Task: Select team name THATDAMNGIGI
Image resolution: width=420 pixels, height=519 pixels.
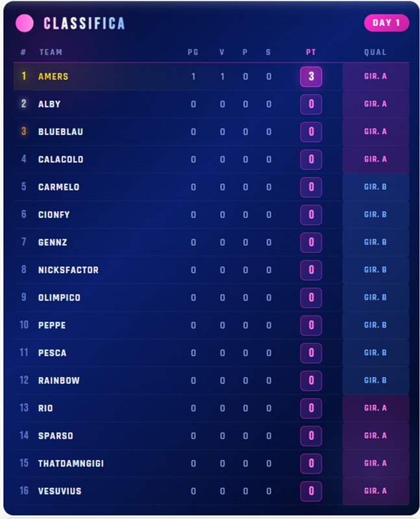Action: [71, 463]
